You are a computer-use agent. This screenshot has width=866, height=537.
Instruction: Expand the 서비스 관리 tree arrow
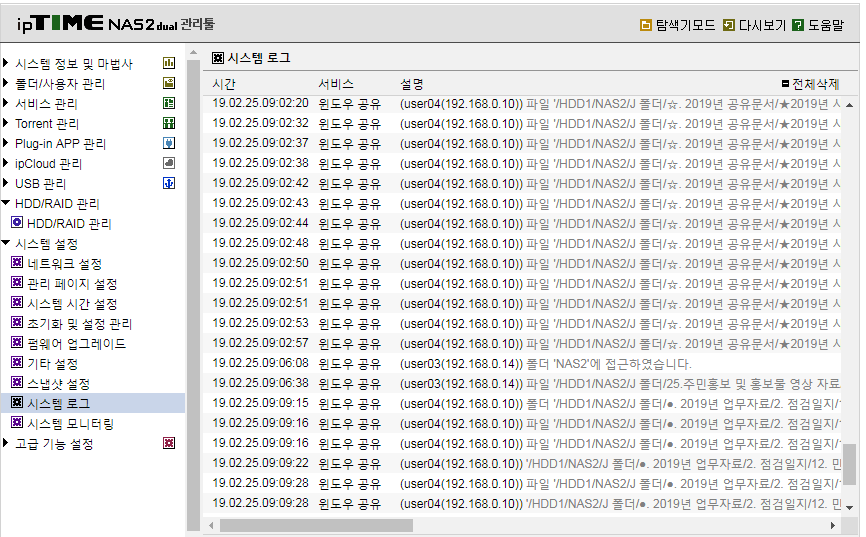(x=6, y=103)
